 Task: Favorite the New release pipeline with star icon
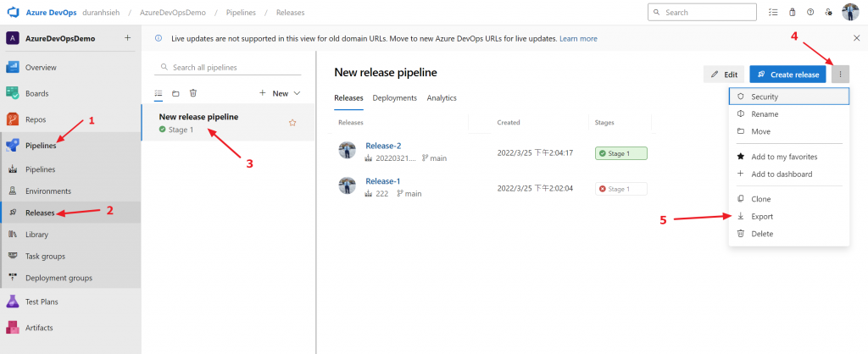point(292,123)
